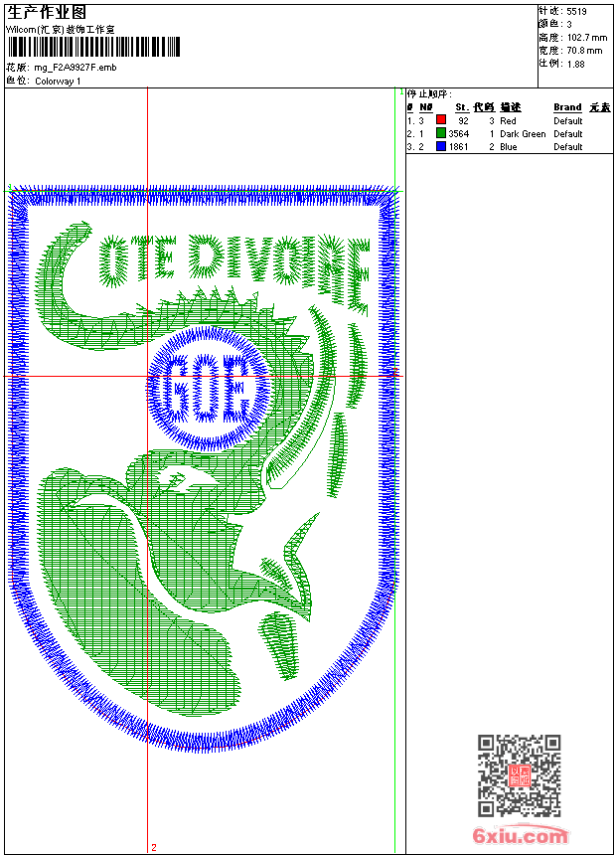The height and width of the screenshot is (855, 616).
Task: Select the file name mg_F2A9927F.emb
Action: tap(76, 68)
